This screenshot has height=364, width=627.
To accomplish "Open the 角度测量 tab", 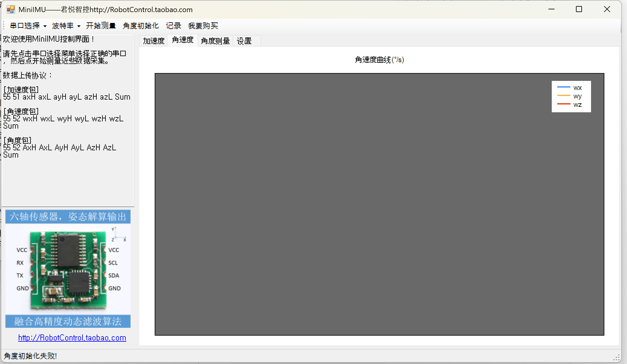I will [x=215, y=41].
